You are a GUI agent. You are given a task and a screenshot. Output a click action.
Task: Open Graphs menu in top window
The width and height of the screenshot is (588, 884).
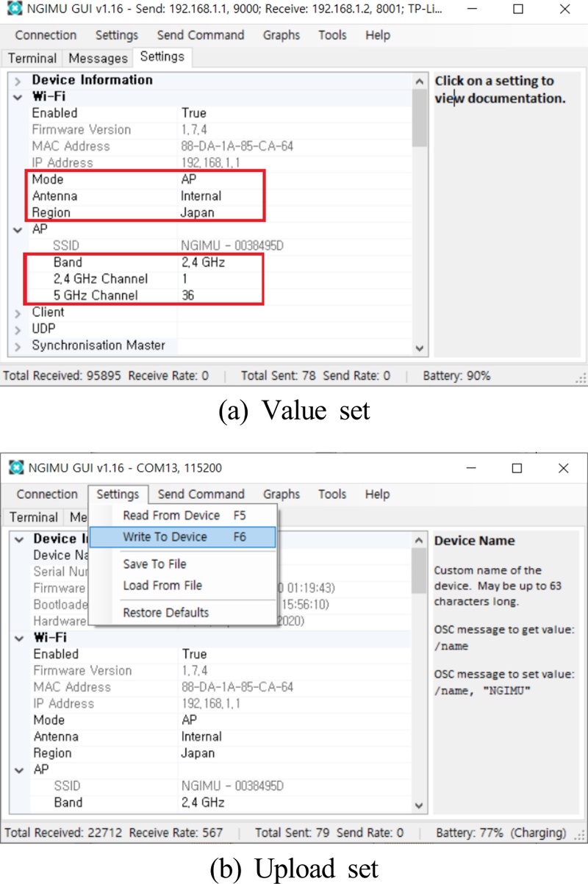(282, 35)
